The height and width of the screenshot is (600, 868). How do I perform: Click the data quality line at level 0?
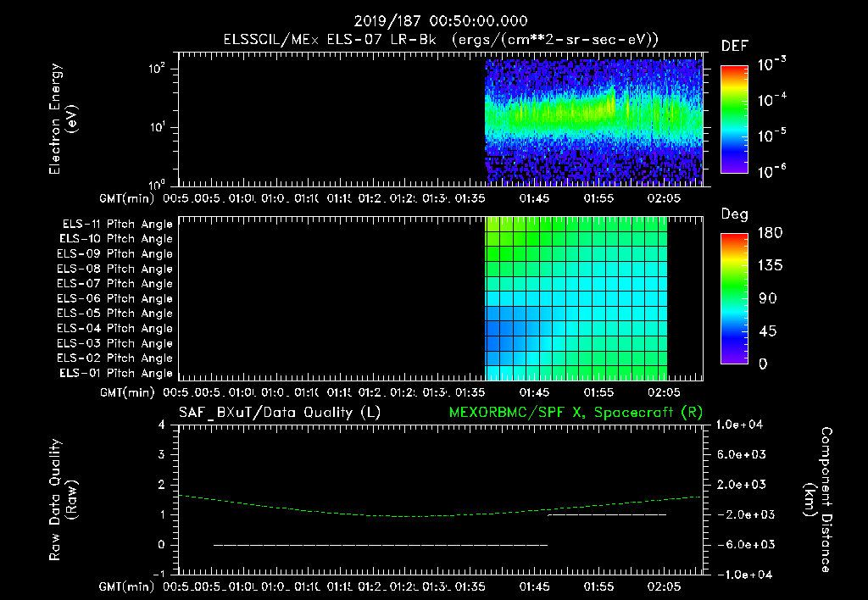(381, 545)
